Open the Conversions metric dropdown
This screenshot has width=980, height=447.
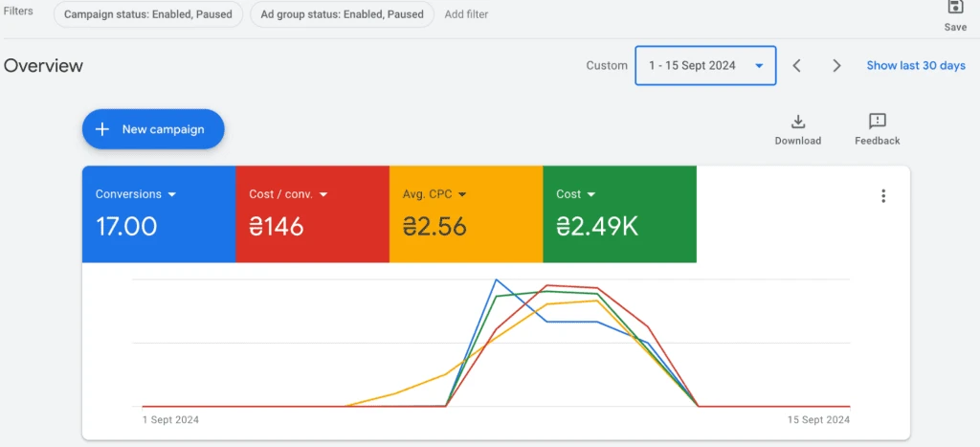coord(136,194)
